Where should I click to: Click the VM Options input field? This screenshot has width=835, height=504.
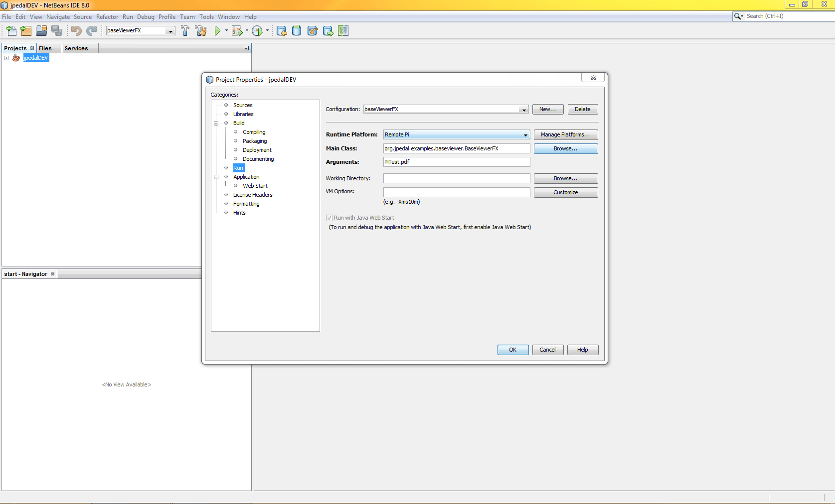(456, 192)
